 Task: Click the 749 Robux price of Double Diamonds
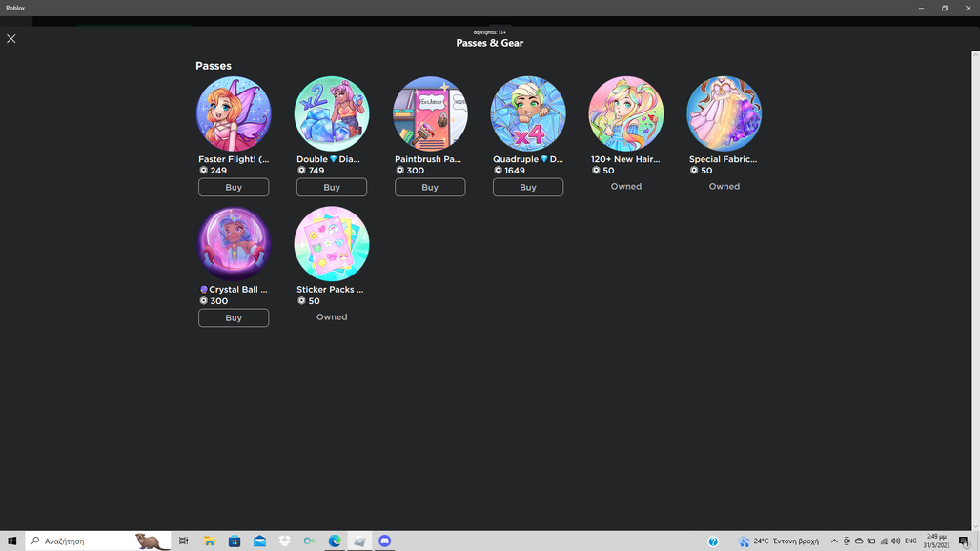[311, 171]
